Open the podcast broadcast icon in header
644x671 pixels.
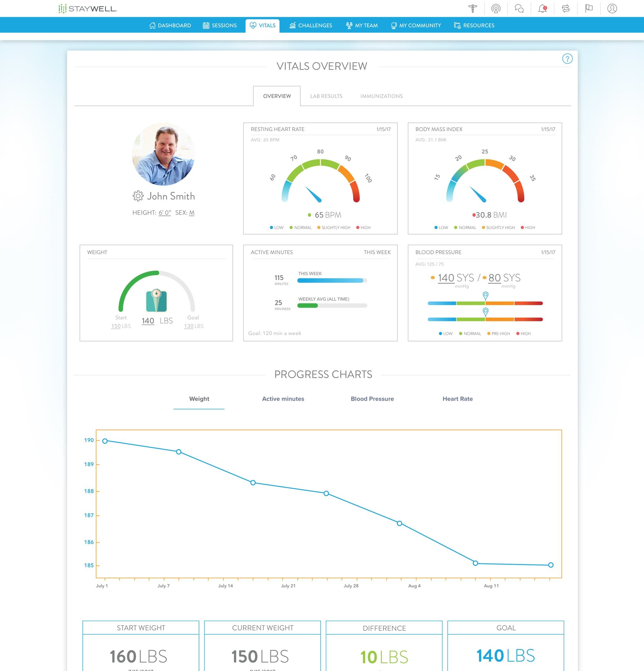coord(496,9)
